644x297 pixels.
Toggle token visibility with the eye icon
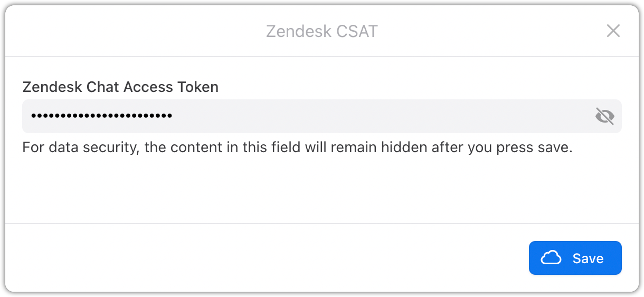[x=604, y=116]
